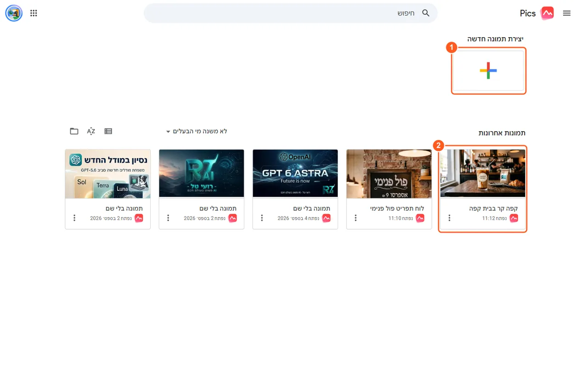The height and width of the screenshot is (368, 588).
Task: Open the פול פנימי chalkboard thumbnail
Action: [x=389, y=173]
